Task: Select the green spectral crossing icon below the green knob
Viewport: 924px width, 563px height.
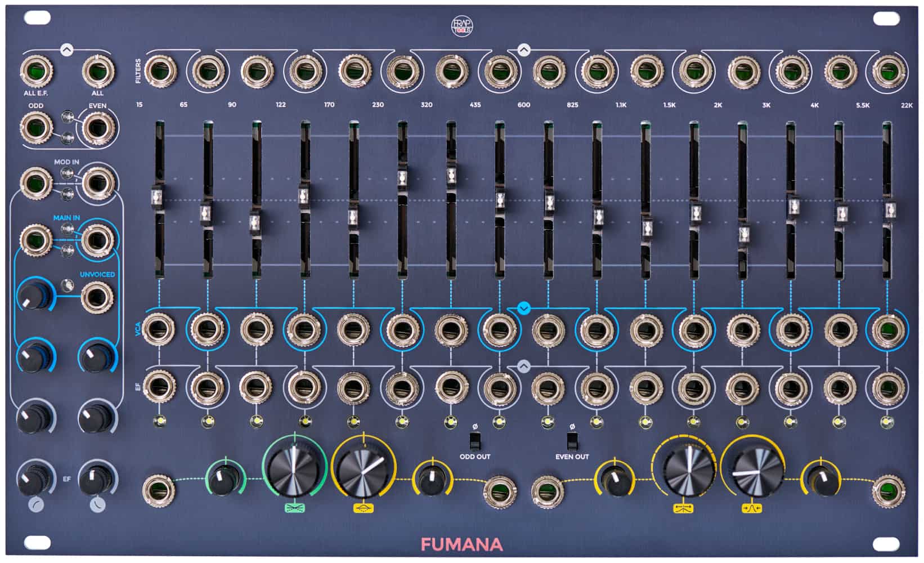Action: pyautogui.click(x=294, y=507)
